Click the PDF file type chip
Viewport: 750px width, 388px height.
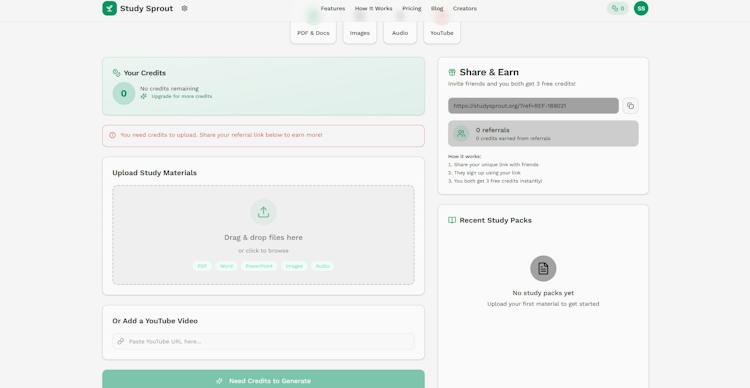[x=202, y=266]
